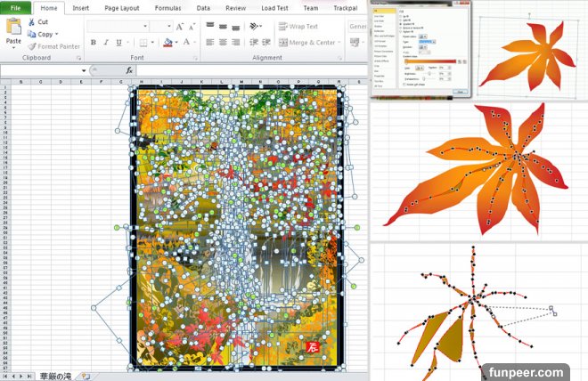588x381 pixels.
Task: Center align the cell text
Action: (x=223, y=42)
